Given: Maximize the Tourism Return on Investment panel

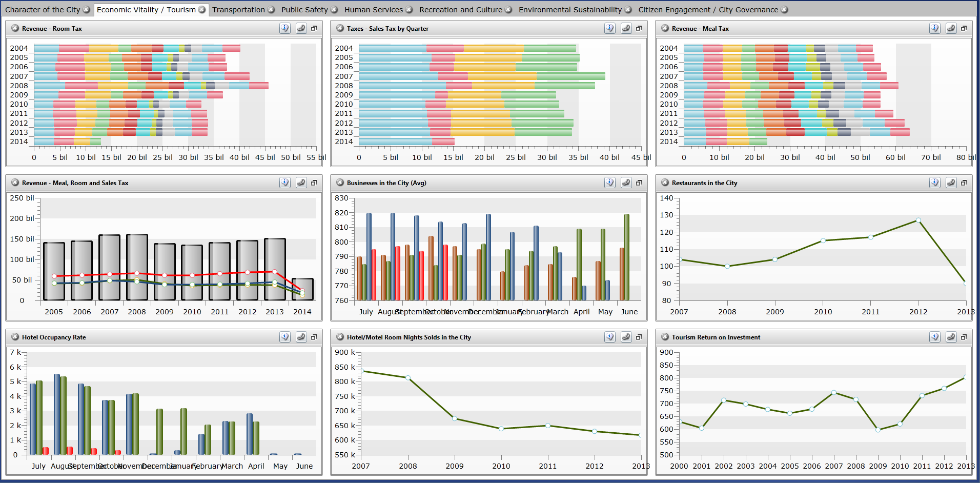Looking at the screenshot, I should click(x=964, y=337).
